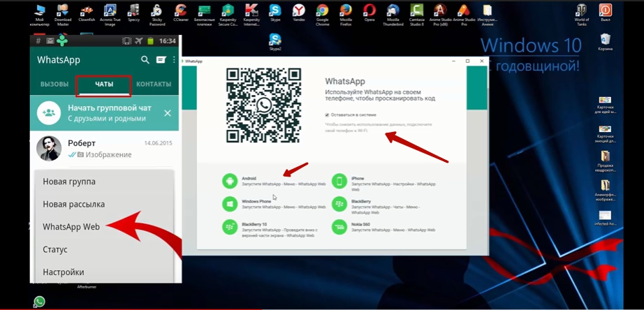
Task: Click the QR code in WhatsApp window
Action: (264, 105)
